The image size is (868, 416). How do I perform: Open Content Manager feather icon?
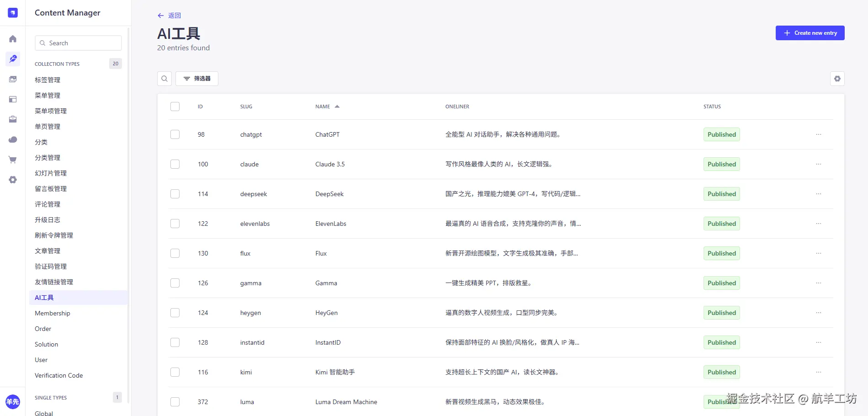coord(13,59)
